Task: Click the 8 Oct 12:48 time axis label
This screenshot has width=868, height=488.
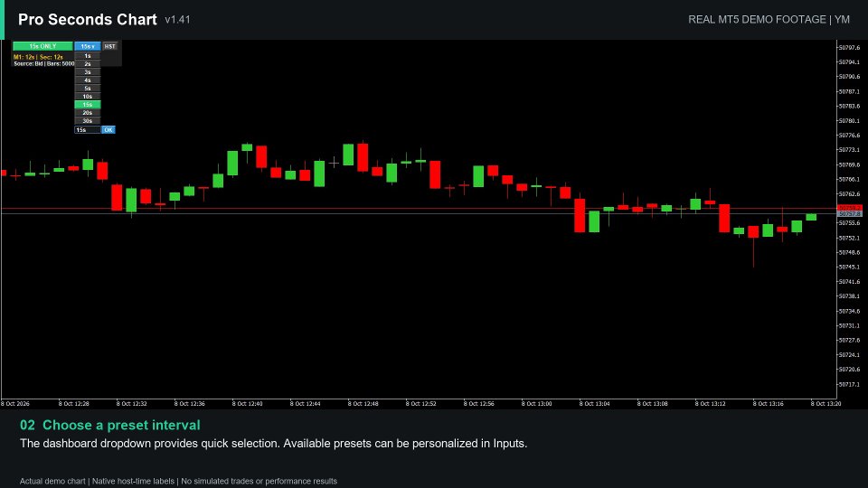Action: (x=363, y=404)
